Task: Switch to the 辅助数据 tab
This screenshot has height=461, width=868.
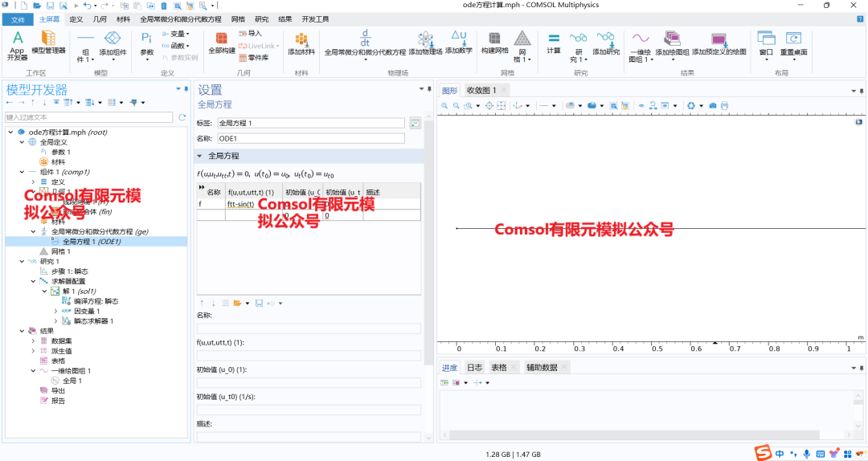Action: (x=542, y=368)
